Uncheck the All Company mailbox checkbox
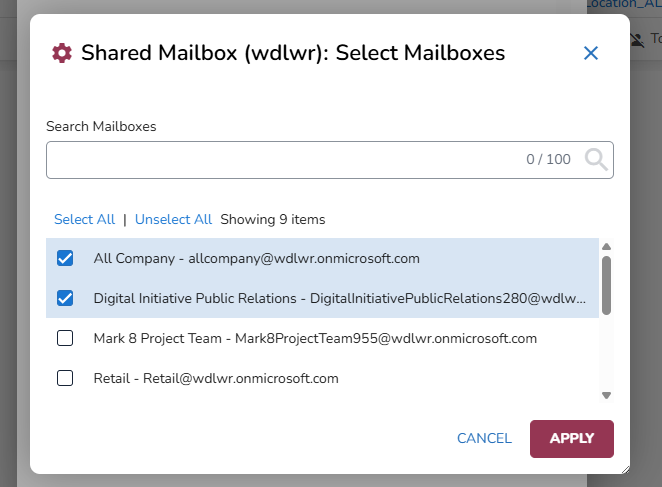This screenshot has width=662, height=487. (x=65, y=258)
